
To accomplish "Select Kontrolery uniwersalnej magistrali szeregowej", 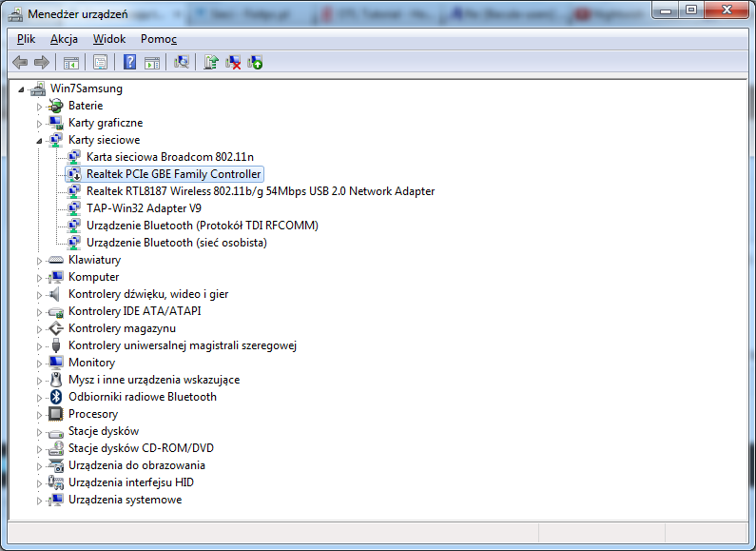I will (x=183, y=345).
